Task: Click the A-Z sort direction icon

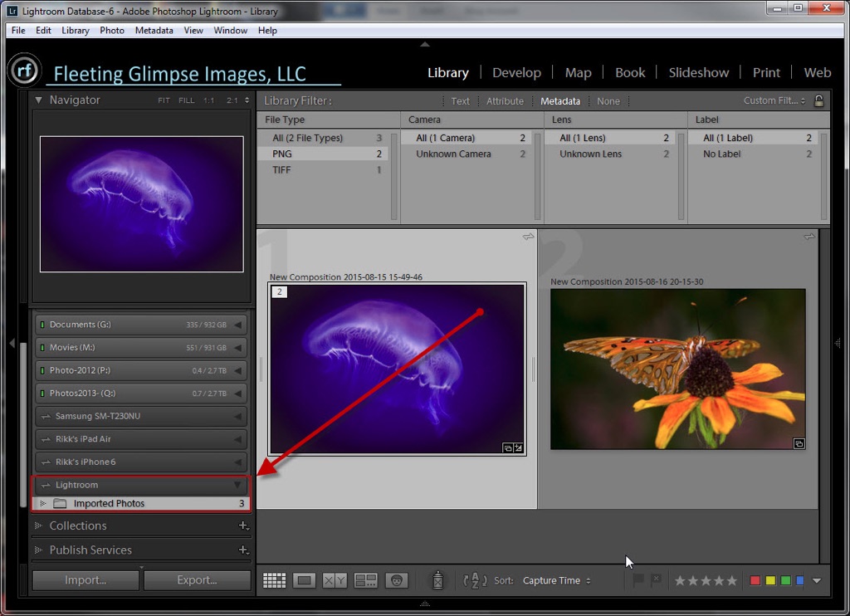Action: pos(476,580)
